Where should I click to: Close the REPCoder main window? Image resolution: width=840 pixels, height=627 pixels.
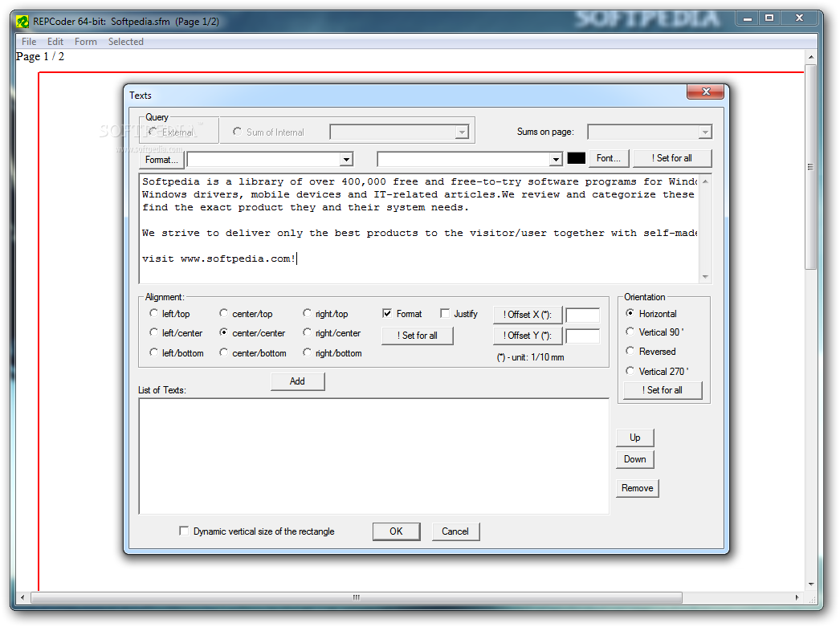799,18
